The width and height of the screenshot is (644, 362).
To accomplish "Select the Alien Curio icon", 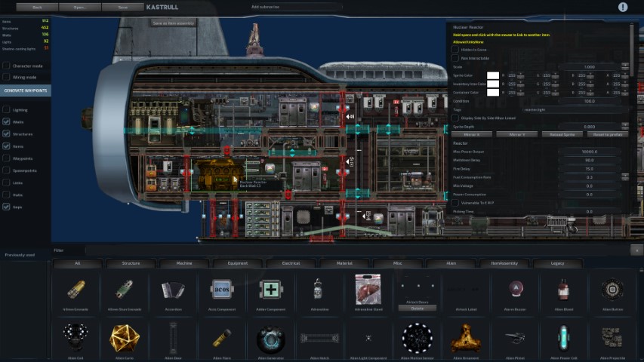I will 124,339.
